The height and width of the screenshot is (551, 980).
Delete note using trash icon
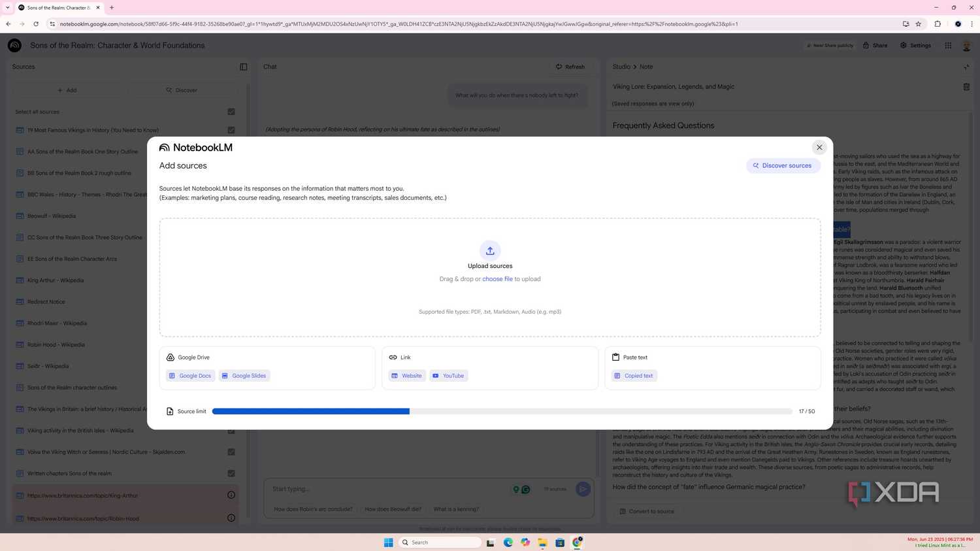(x=966, y=86)
